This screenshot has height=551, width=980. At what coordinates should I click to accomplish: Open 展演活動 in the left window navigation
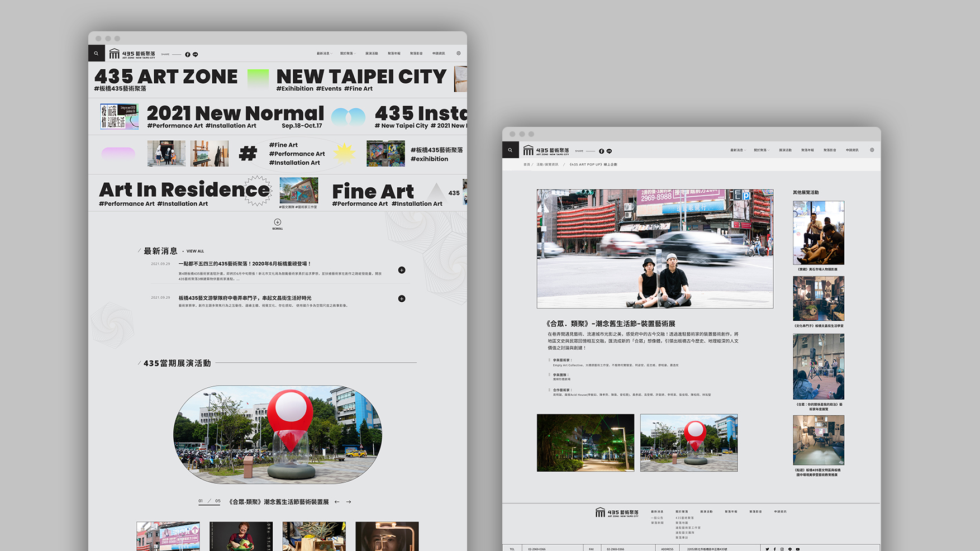[x=372, y=54]
